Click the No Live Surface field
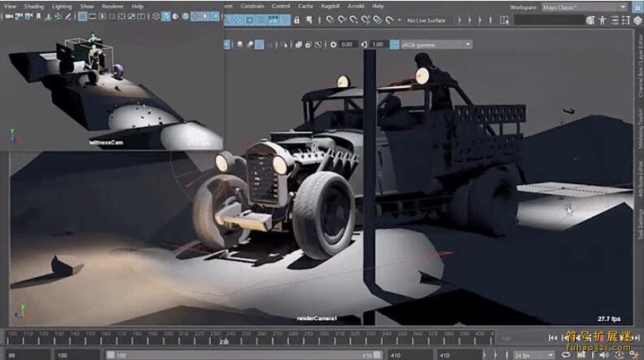This screenshot has width=644, height=360. point(427,20)
